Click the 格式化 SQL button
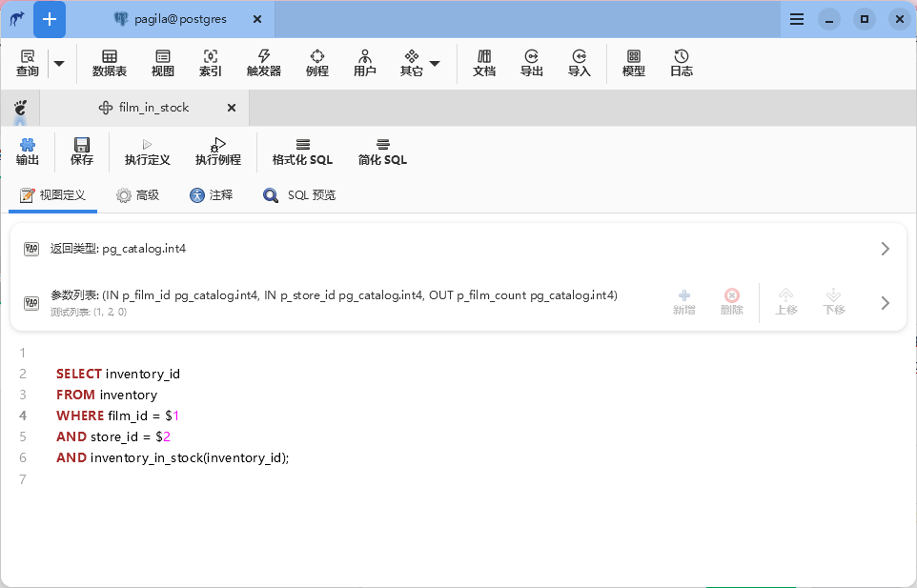This screenshot has width=917, height=588. click(x=302, y=151)
